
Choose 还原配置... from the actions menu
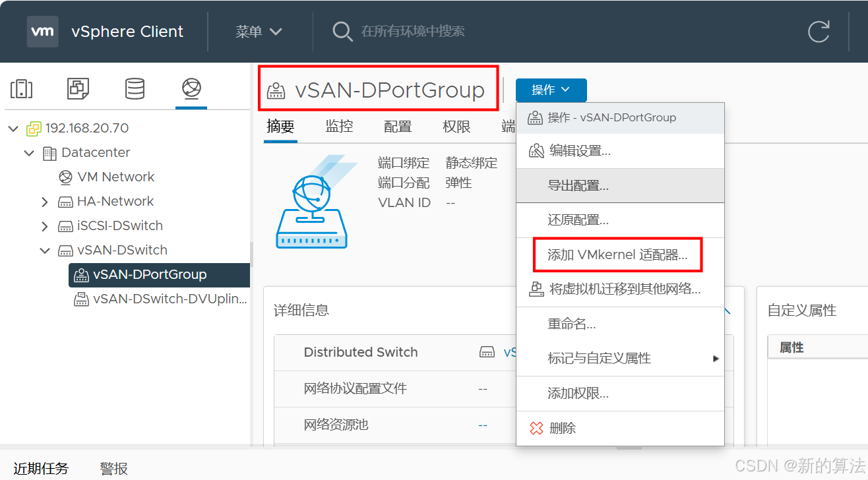(x=620, y=220)
